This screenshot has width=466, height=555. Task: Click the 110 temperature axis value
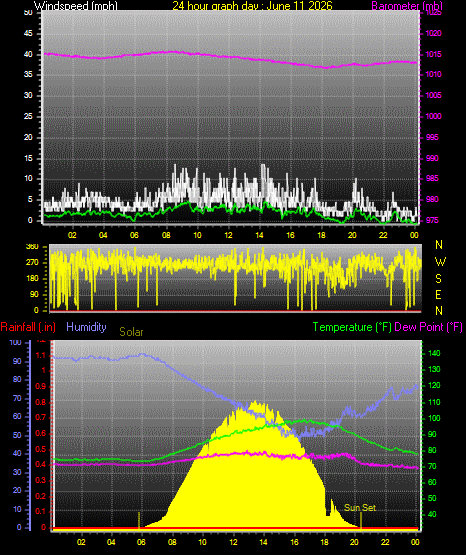(x=435, y=402)
